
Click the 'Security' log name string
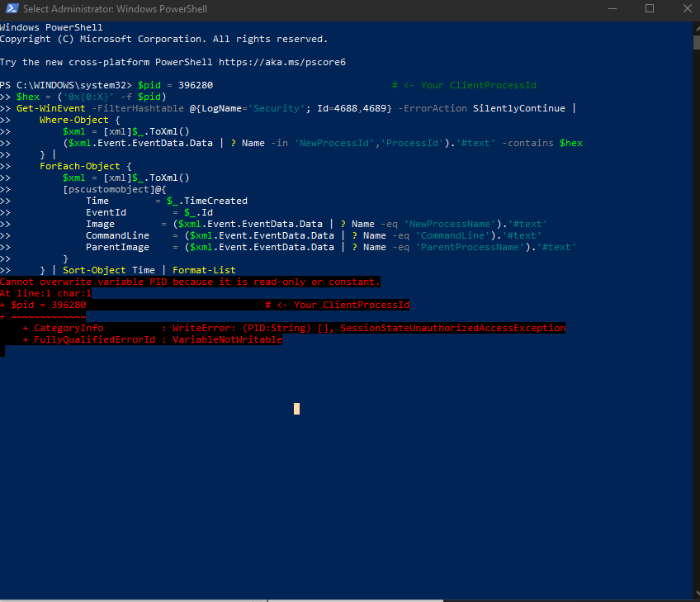pyautogui.click(x=277, y=108)
